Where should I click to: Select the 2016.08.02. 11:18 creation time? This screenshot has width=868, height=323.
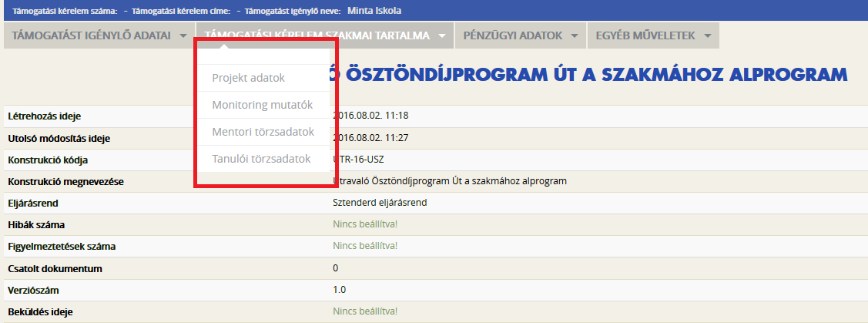tap(370, 116)
